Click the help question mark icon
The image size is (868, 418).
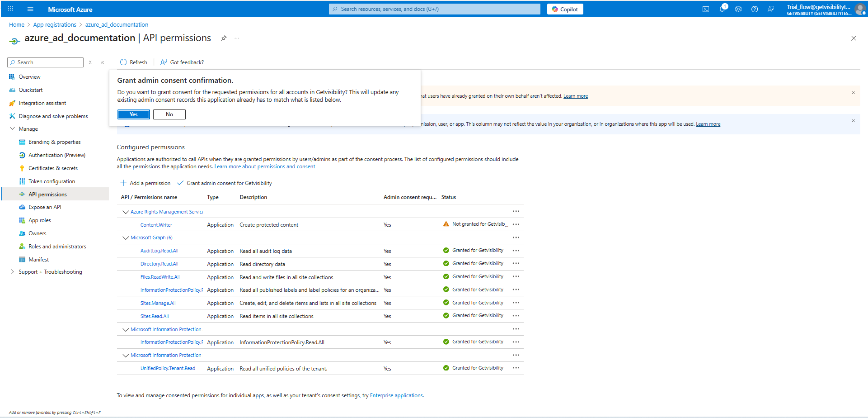click(755, 9)
